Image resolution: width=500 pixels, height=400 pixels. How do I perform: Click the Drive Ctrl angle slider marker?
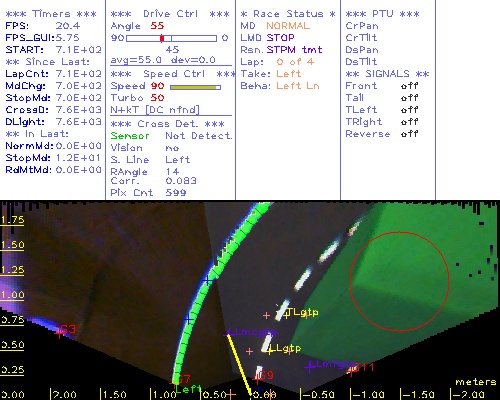click(162, 38)
